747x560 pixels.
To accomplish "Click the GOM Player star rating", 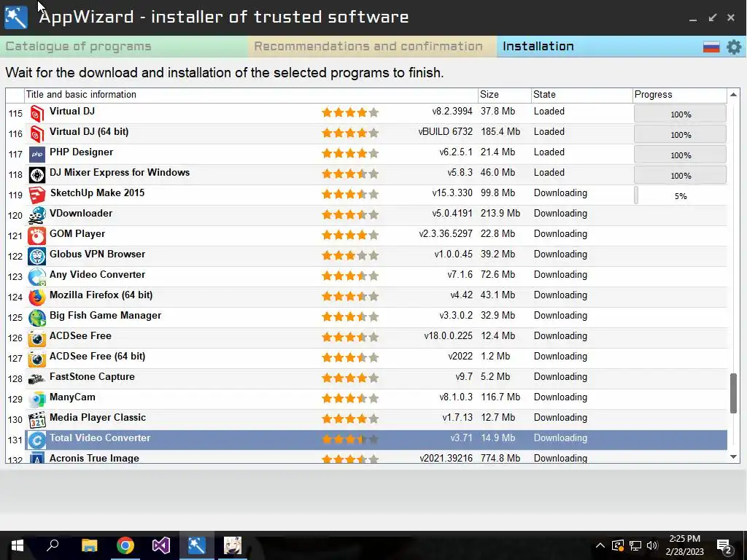I will coord(350,235).
